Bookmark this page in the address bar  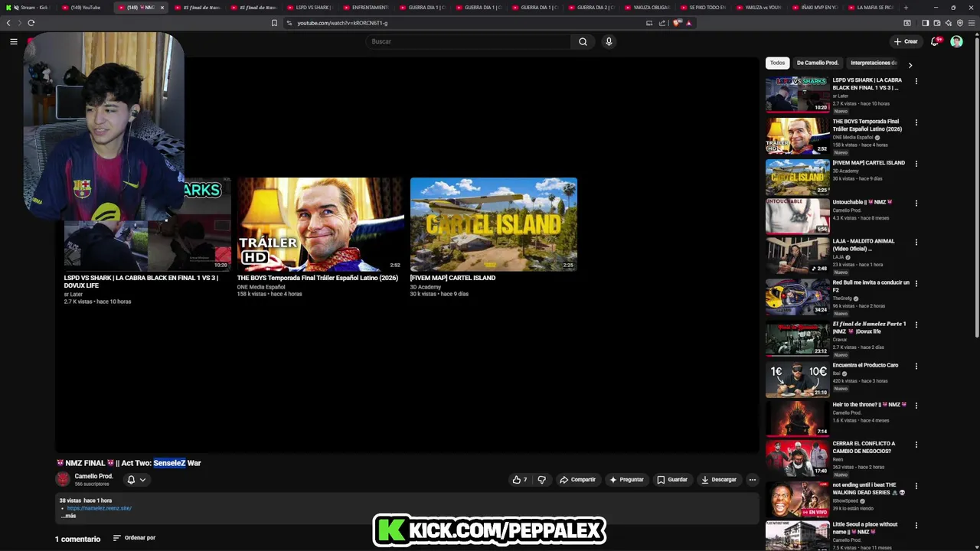pos(274,23)
